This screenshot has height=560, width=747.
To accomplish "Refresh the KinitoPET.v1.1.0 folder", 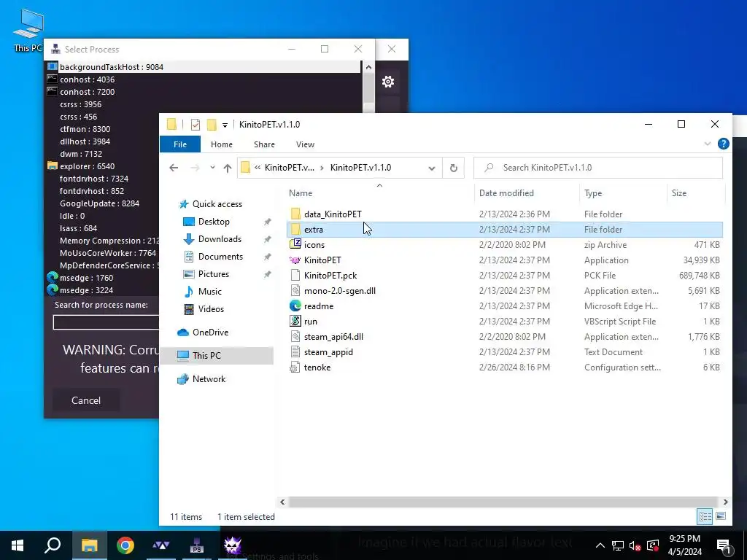I will [454, 168].
